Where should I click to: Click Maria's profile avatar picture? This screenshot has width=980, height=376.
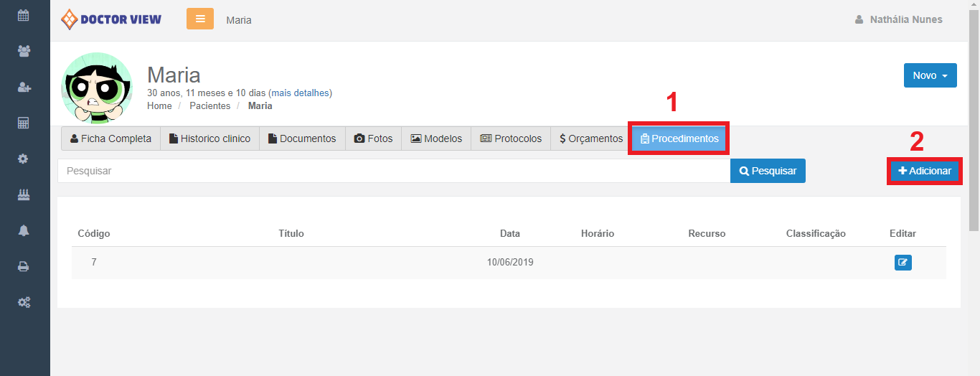point(97,88)
